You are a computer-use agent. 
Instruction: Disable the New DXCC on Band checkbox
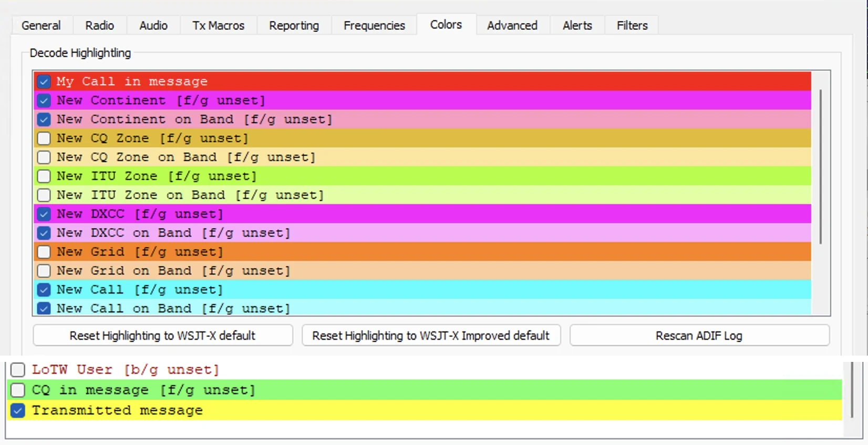point(44,233)
